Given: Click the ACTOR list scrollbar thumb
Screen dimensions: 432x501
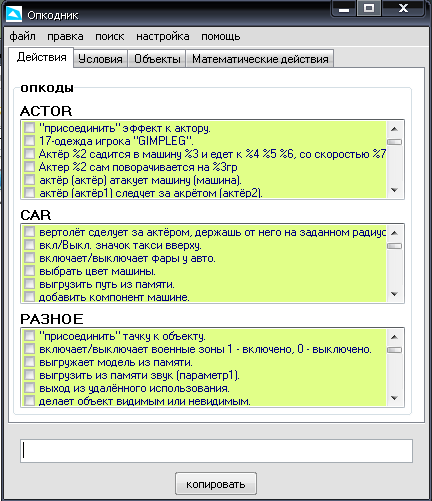Looking at the screenshot, I should tap(394, 142).
